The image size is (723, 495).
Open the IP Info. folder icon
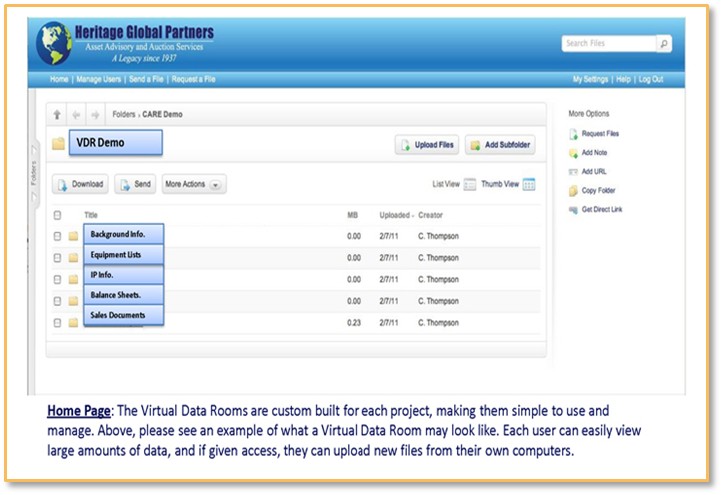click(73, 279)
